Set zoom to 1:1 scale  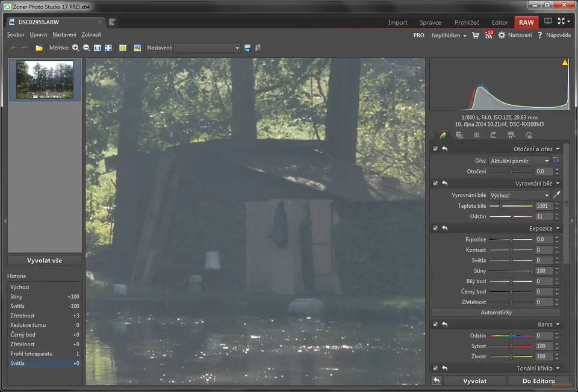pos(98,48)
